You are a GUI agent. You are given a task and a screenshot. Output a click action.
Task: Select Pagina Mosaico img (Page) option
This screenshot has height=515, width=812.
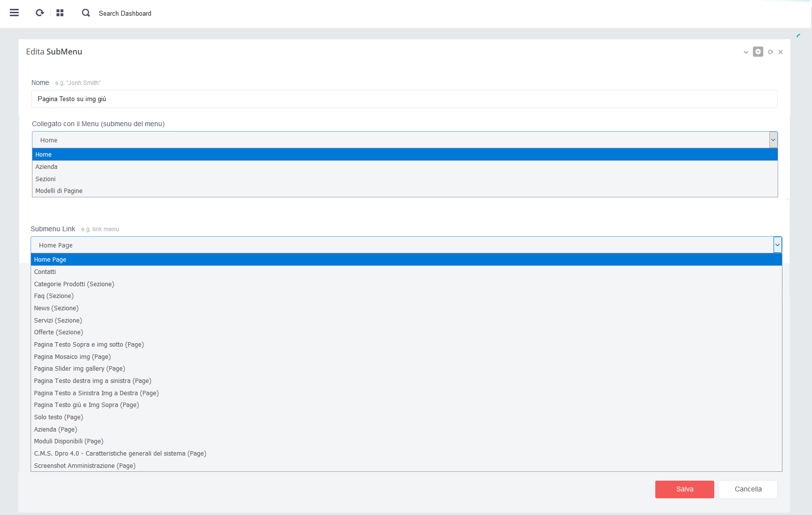click(x=72, y=357)
